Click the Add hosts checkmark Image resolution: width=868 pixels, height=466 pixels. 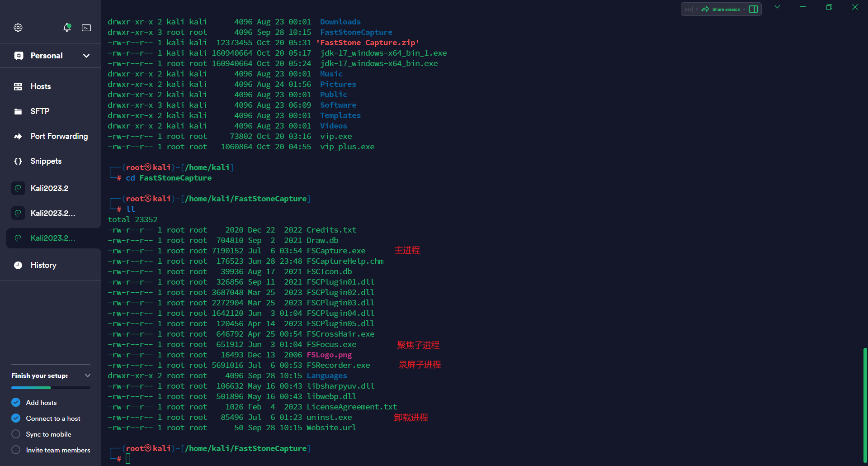[16, 402]
